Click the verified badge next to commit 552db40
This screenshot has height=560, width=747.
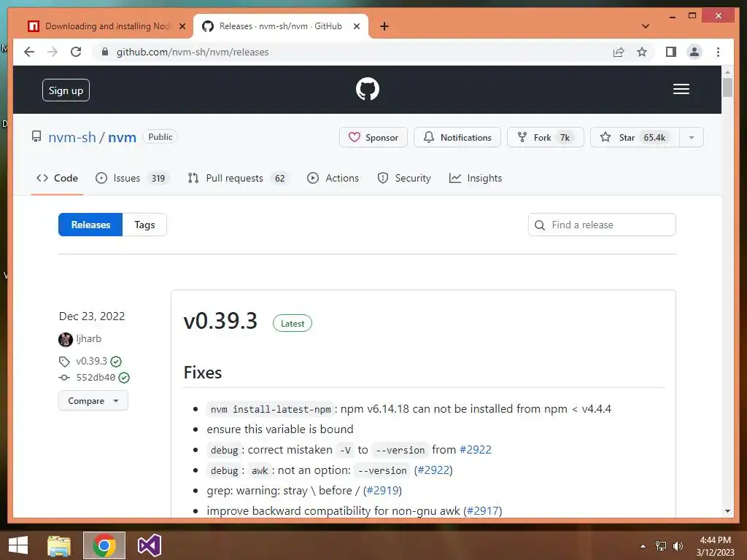124,378
